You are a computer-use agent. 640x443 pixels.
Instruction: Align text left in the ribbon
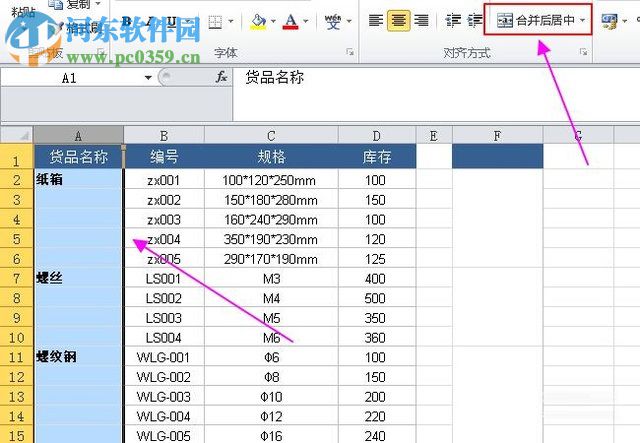pyautogui.click(x=376, y=20)
